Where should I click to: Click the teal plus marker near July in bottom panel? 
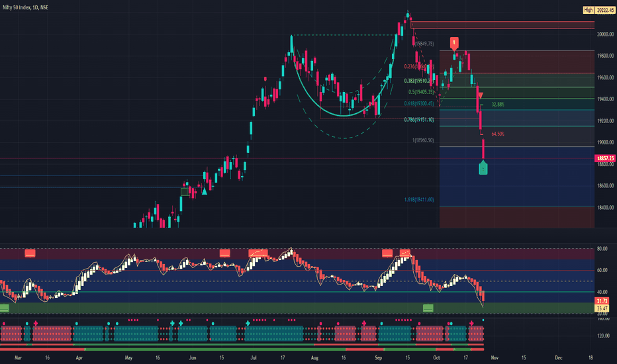pos(248,324)
